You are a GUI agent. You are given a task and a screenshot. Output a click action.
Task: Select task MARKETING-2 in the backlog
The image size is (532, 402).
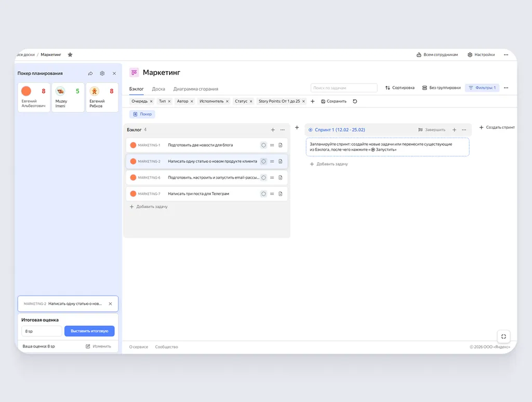click(207, 162)
